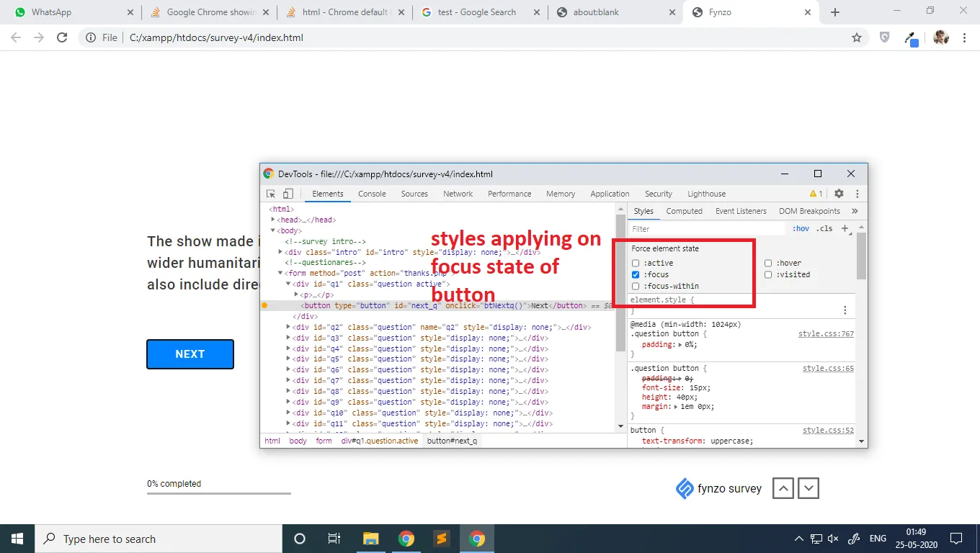Bookmark this page with the star icon
This screenshot has width=980, height=553.
pos(857,37)
